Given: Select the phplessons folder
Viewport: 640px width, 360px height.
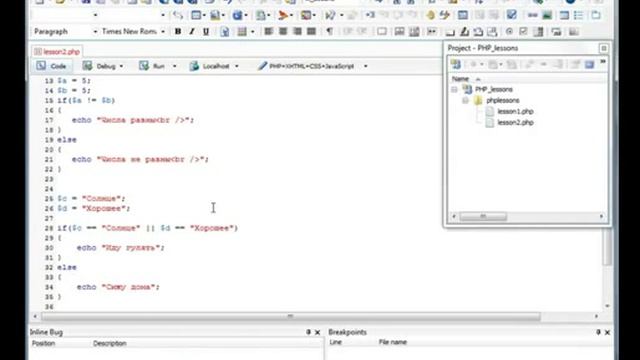Looking at the screenshot, I should (502, 100).
